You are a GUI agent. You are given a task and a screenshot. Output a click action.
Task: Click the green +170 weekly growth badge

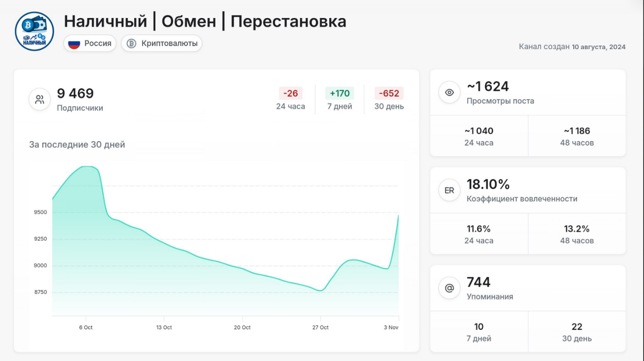coord(340,93)
